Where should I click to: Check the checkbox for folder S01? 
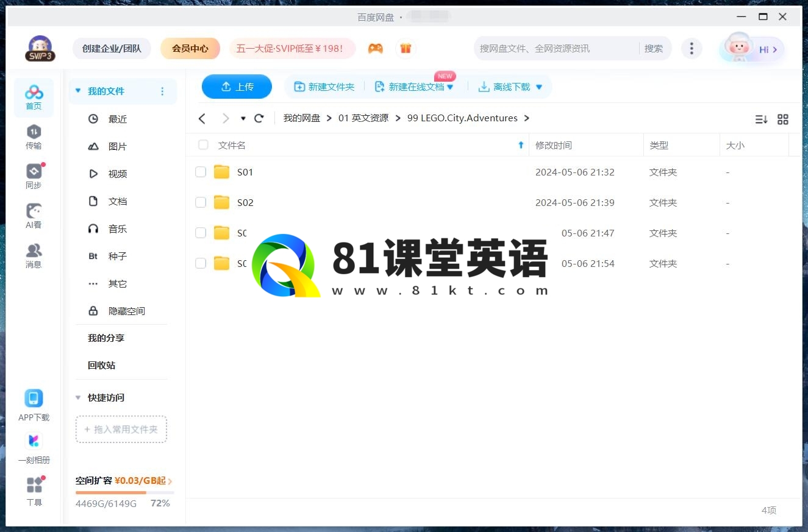[201, 172]
